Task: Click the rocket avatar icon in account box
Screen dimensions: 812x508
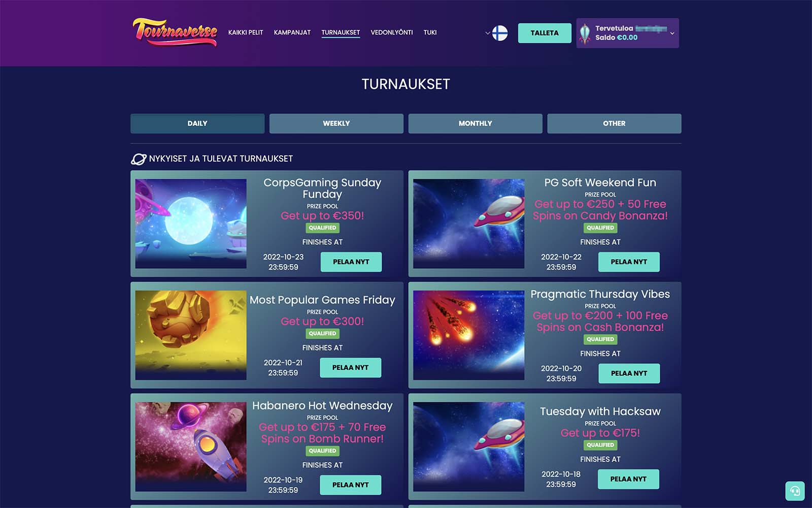Action: click(585, 33)
